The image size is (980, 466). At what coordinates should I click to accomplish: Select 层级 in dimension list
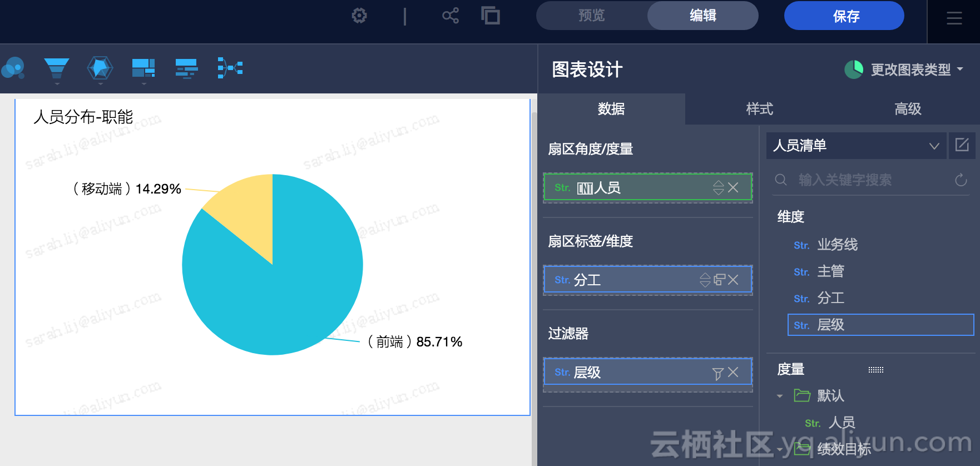click(881, 325)
